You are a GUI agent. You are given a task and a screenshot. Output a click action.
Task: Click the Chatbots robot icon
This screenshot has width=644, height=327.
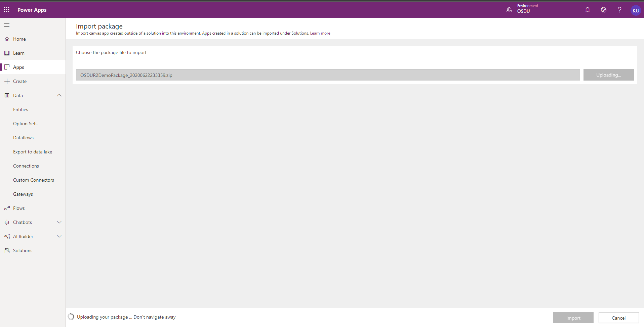(x=7, y=222)
